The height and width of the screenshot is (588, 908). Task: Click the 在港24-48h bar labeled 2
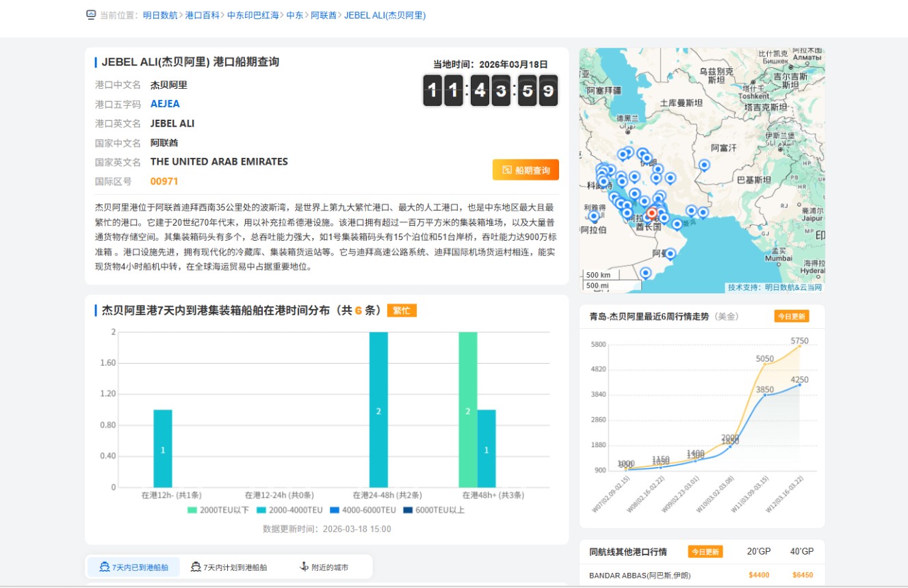378,410
